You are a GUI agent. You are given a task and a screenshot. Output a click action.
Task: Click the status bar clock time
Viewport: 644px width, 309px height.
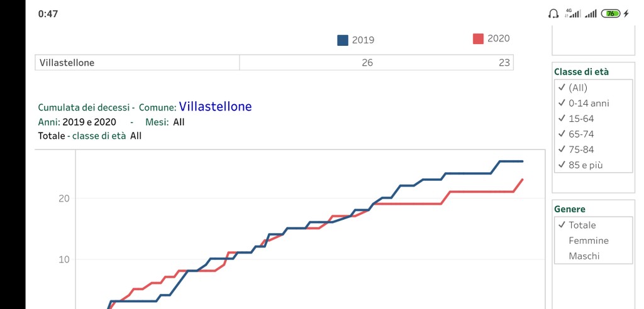click(48, 14)
